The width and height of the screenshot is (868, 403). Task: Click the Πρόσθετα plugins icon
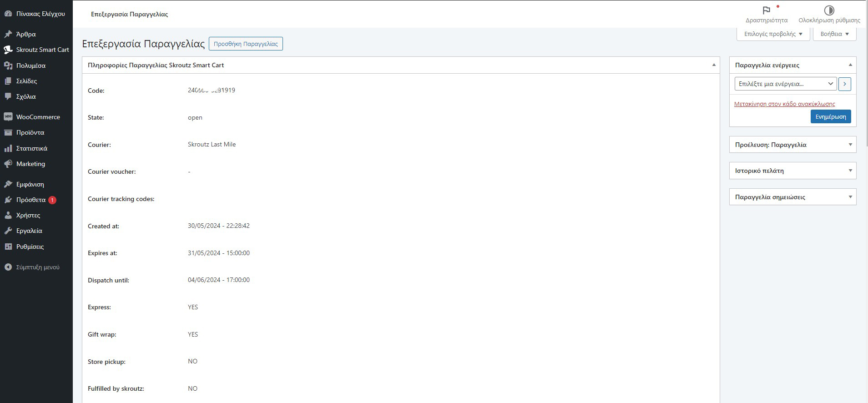click(8, 200)
